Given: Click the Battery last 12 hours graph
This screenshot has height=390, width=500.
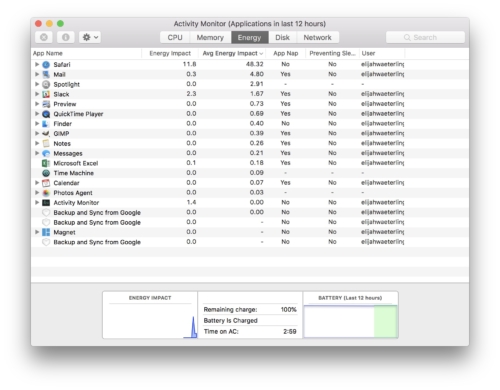Looking at the screenshot, I should [350, 321].
